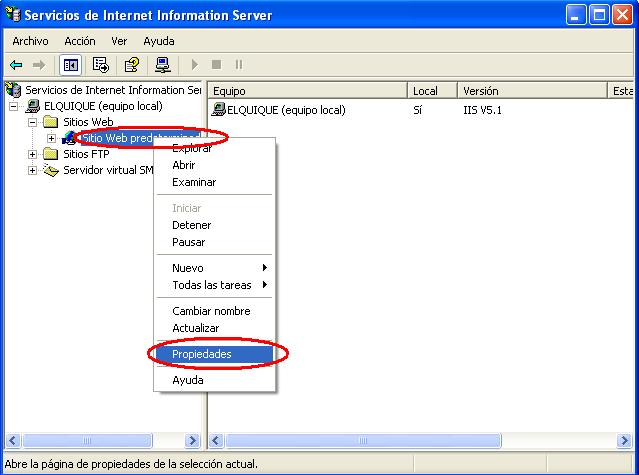Close the Internet Information Server window
Image resolution: width=639 pixels, height=475 pixels.
pyautogui.click(x=623, y=15)
